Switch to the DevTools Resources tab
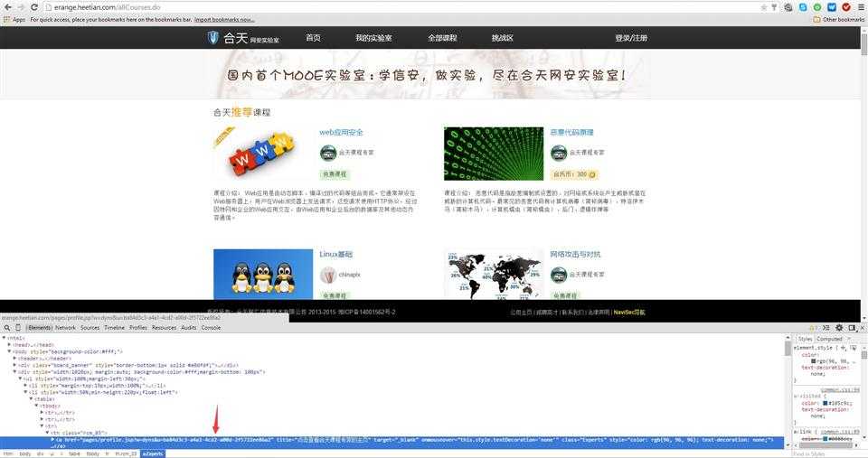Image resolution: width=868 pixels, height=458 pixels. pos(164,327)
